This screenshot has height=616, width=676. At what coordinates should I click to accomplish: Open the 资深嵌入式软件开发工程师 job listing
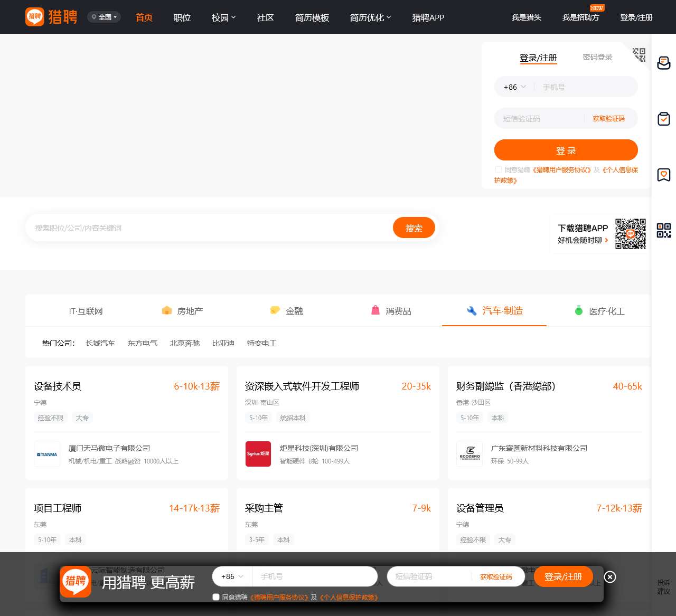(x=302, y=386)
